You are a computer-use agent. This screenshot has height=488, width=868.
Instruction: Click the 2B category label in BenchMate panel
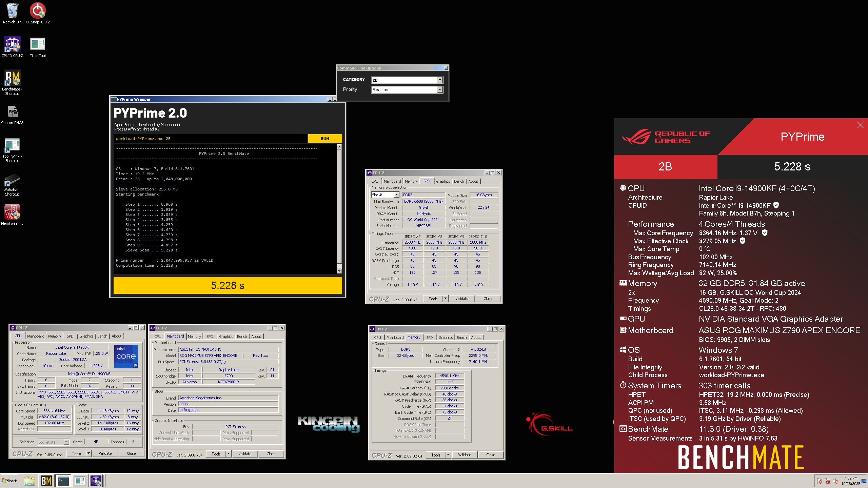click(x=665, y=166)
